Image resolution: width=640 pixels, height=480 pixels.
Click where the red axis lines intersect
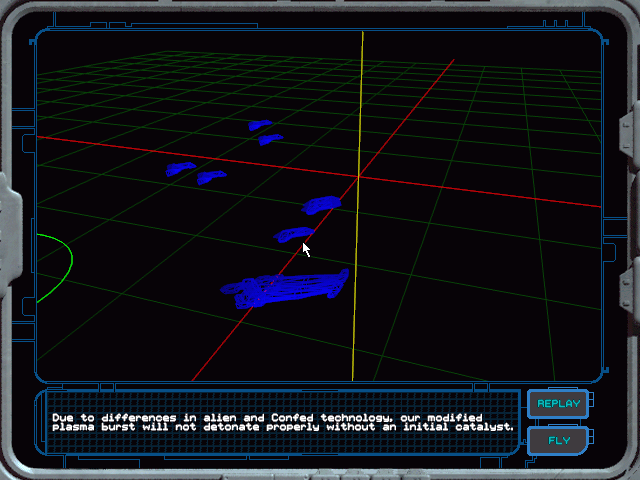(x=358, y=177)
